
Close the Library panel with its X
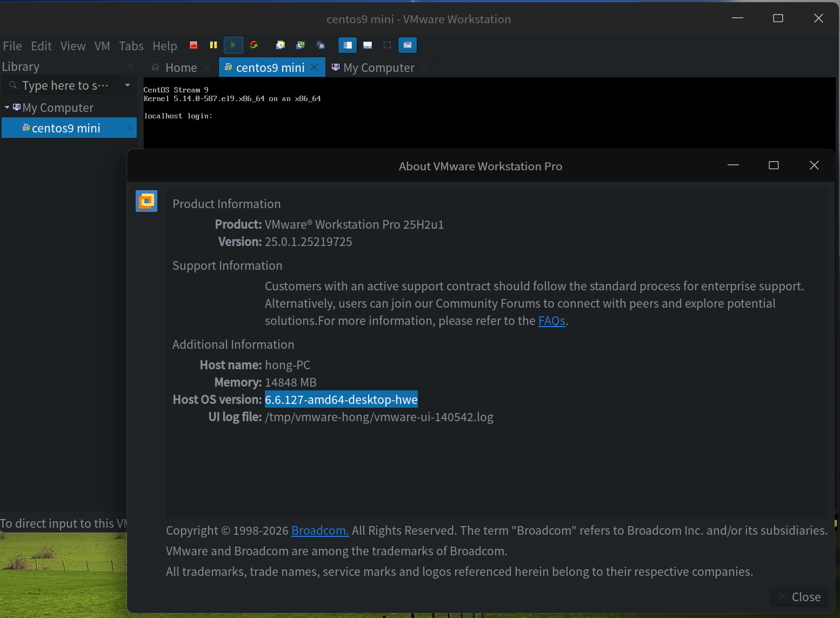pyautogui.click(x=130, y=66)
